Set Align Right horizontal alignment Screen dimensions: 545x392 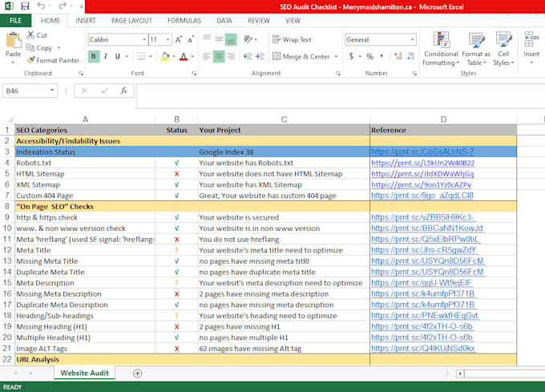click(231, 56)
